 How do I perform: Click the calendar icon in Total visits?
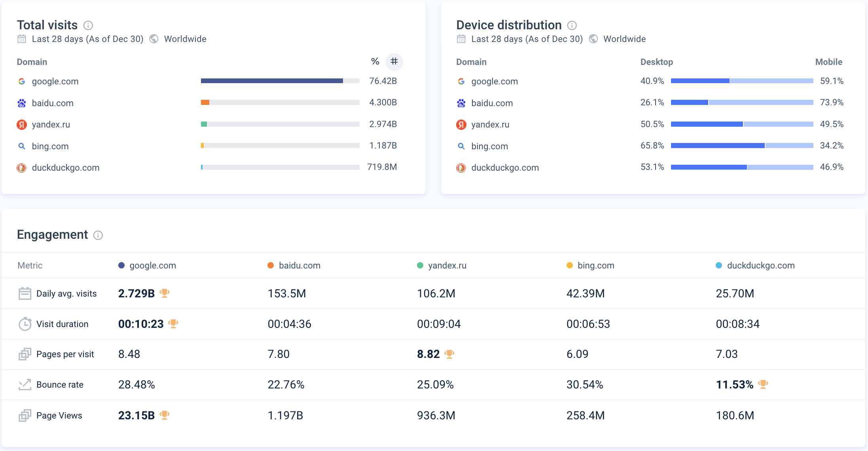[x=22, y=39]
